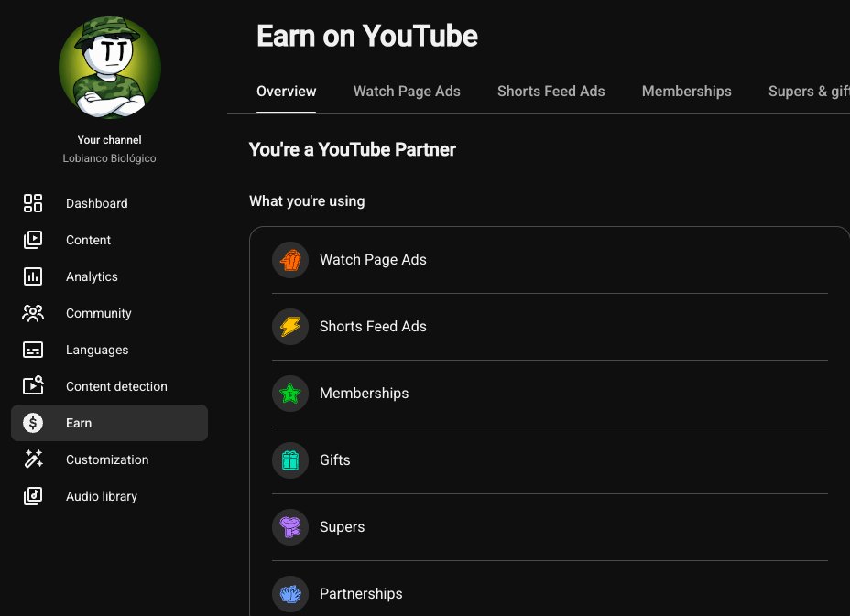Click the Memberships list row label
850x616 pixels.
tap(365, 394)
